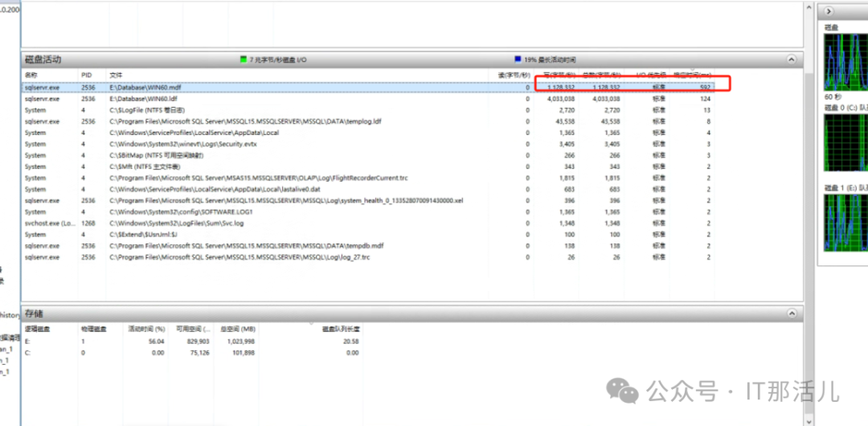Click the 829,903 available space value
The height and width of the screenshot is (426, 868).
(199, 342)
